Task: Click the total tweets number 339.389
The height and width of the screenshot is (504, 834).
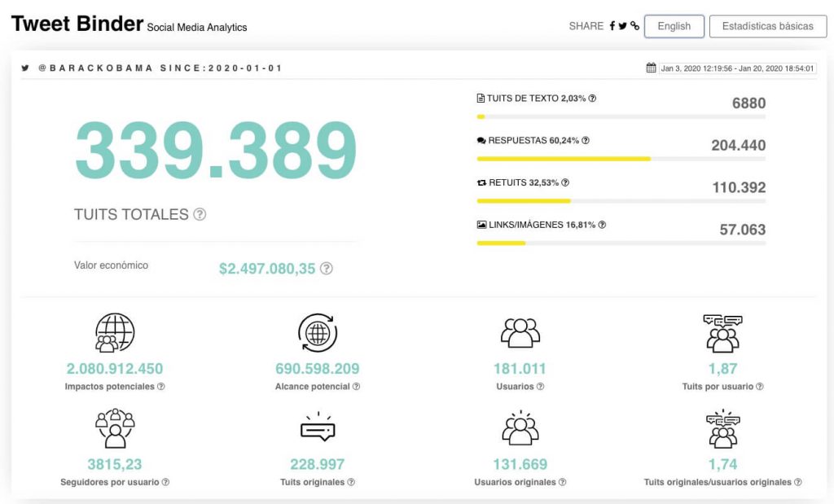Action: coord(216,150)
